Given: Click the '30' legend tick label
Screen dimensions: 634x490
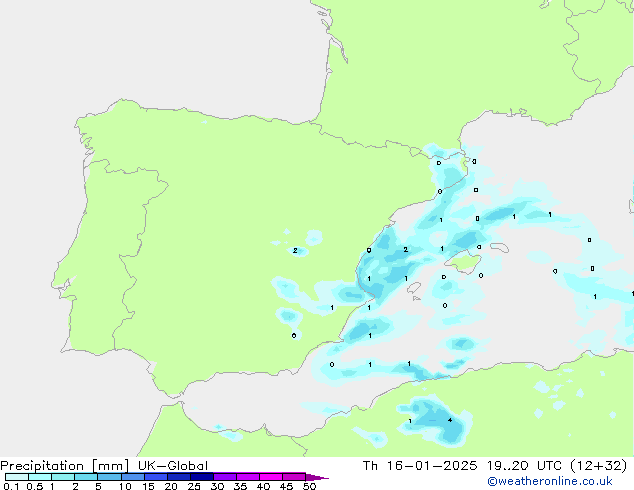Looking at the screenshot, I should click(217, 486).
